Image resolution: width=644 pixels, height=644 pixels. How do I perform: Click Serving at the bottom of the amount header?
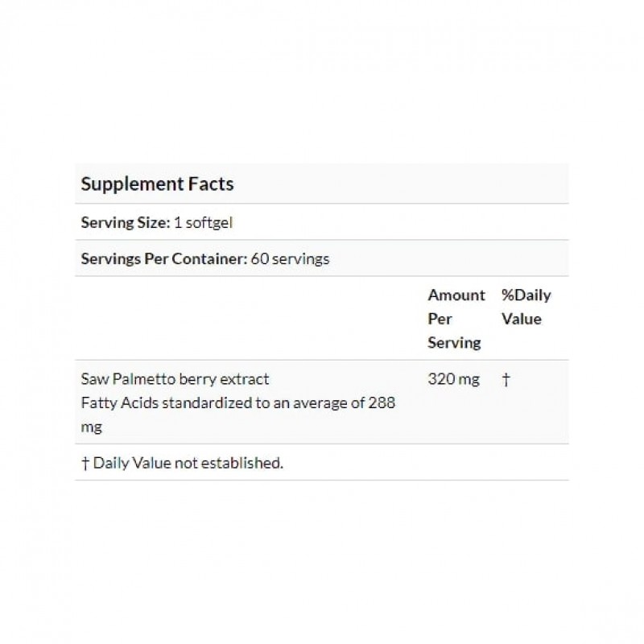tap(453, 342)
